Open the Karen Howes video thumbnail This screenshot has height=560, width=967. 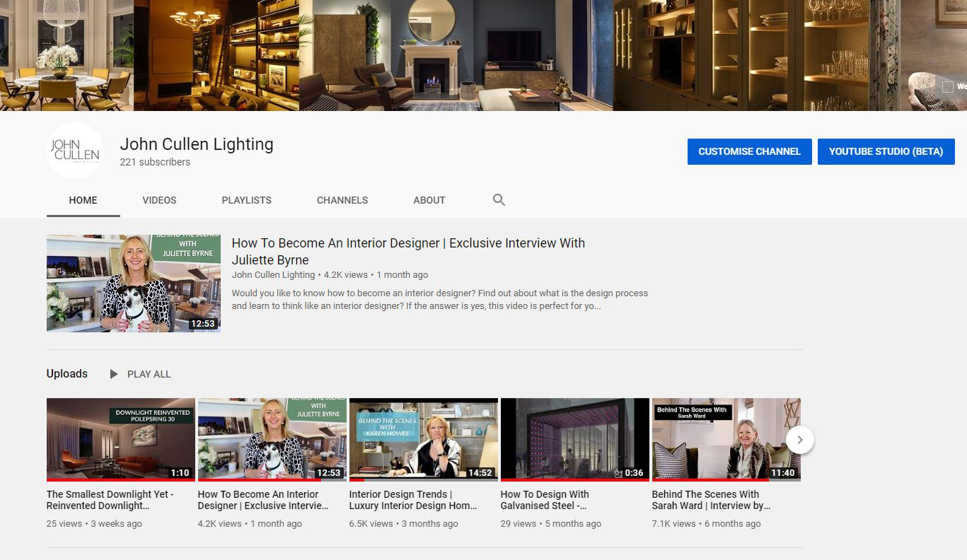click(x=424, y=440)
